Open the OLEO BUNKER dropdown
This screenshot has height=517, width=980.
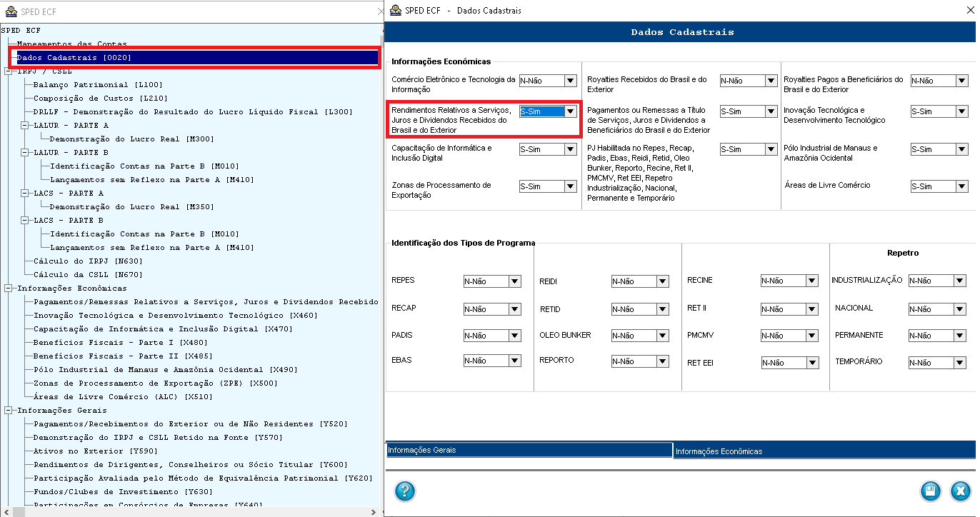click(x=662, y=336)
